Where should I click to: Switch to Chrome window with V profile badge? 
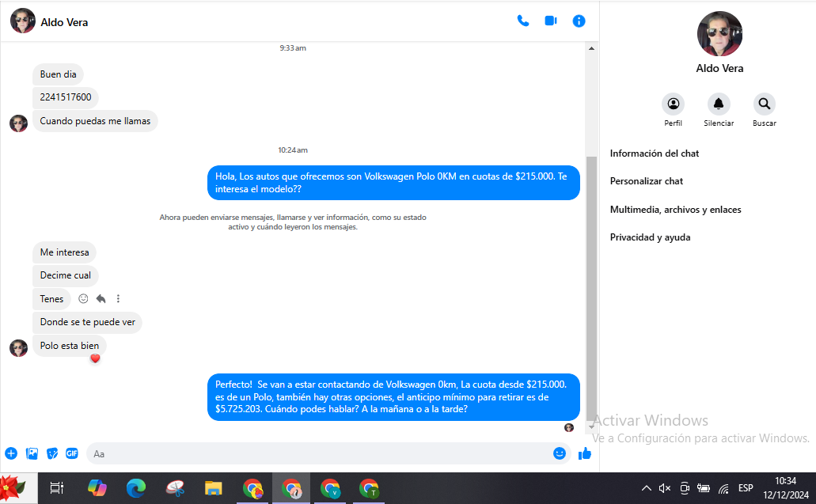[x=330, y=488]
